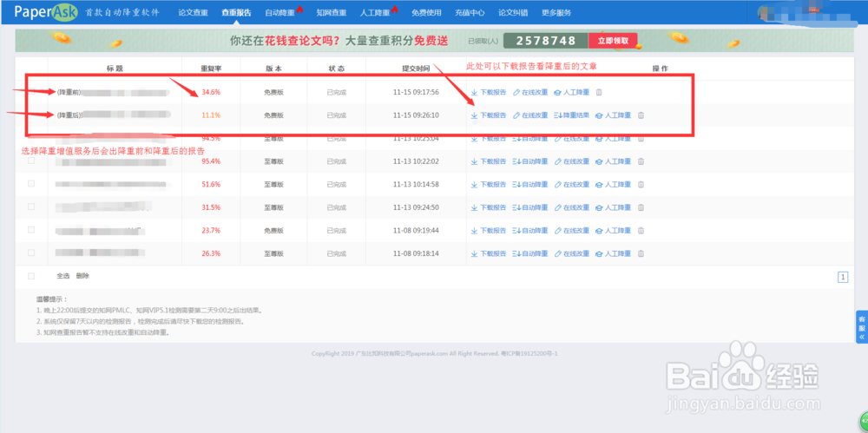The height and width of the screenshot is (433, 868).
Task: Click trash icon in the 23.7% row
Action: (641, 230)
